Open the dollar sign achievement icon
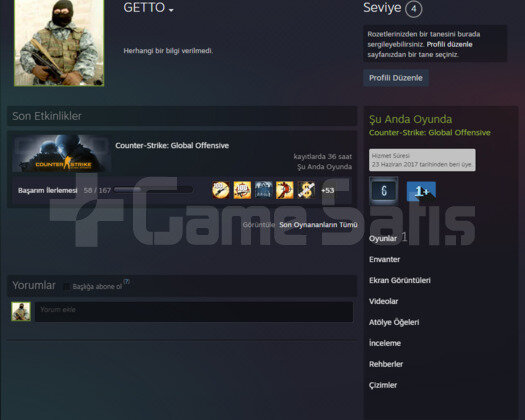The height and width of the screenshot is (420, 525). pyautogui.click(x=306, y=190)
